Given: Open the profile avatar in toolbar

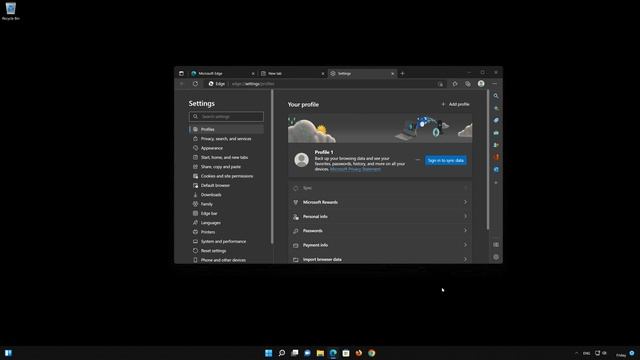Looking at the screenshot, I should point(481,84).
